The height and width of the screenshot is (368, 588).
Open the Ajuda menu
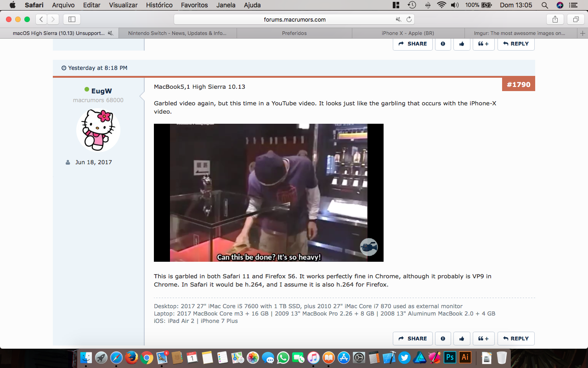252,5
